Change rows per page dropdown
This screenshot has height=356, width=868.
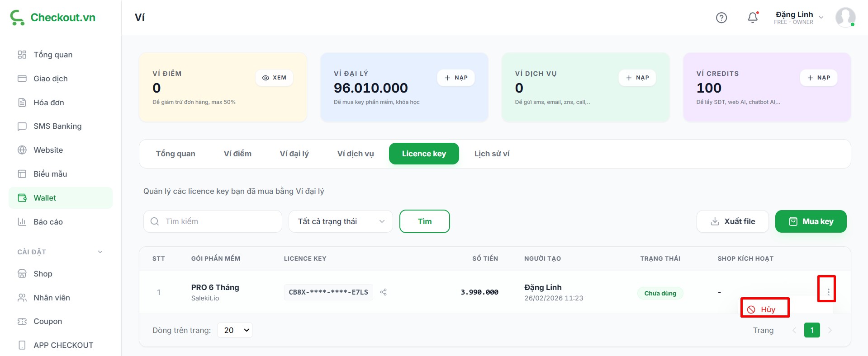click(235, 330)
